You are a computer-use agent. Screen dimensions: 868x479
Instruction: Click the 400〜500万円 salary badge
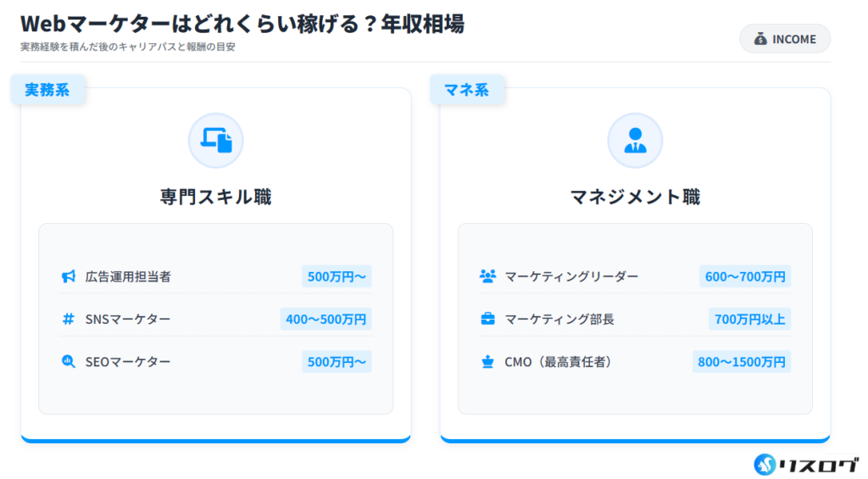click(326, 319)
